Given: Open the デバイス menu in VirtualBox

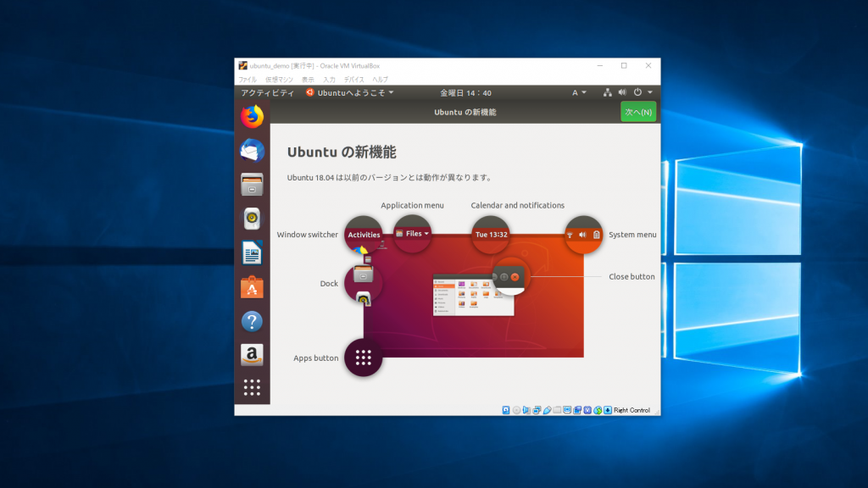Looking at the screenshot, I should (354, 79).
